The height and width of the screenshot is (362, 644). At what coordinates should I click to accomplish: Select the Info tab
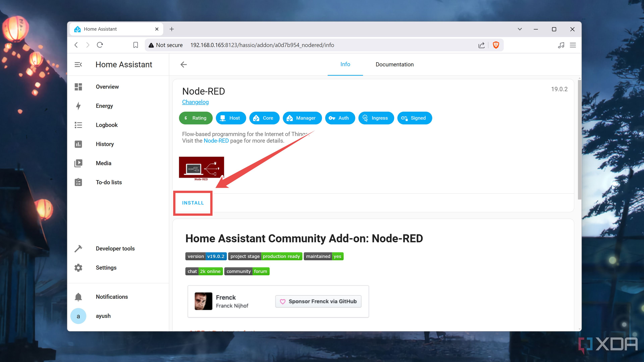(345, 64)
